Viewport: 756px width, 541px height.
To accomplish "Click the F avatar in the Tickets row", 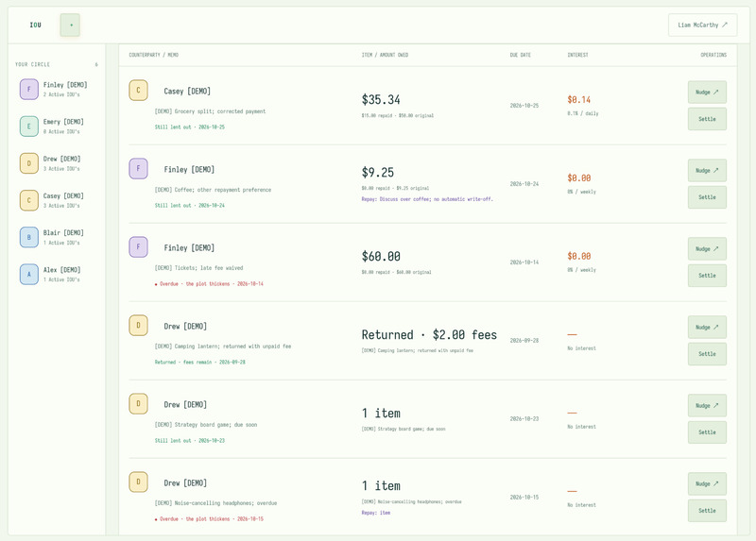I will click(x=138, y=247).
